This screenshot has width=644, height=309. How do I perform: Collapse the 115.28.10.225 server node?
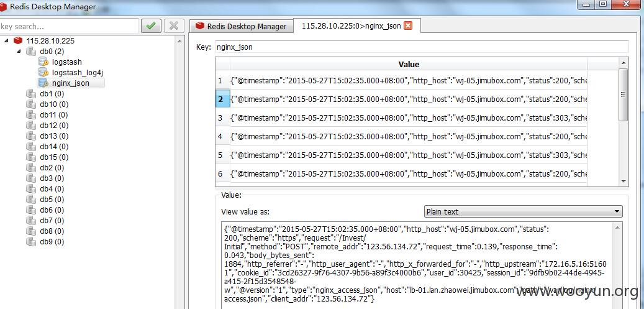coord(6,41)
